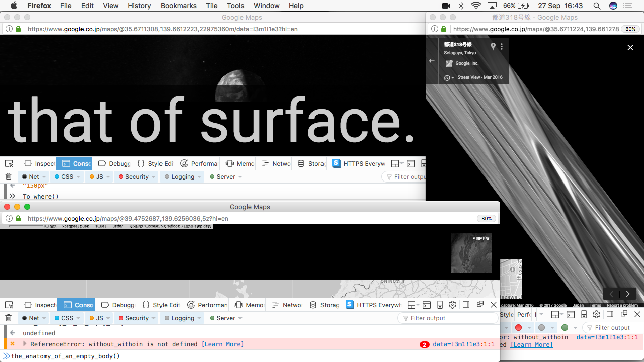644x362 pixels.
Task: Pick the element picker in front window devtools
Action: tap(9, 305)
